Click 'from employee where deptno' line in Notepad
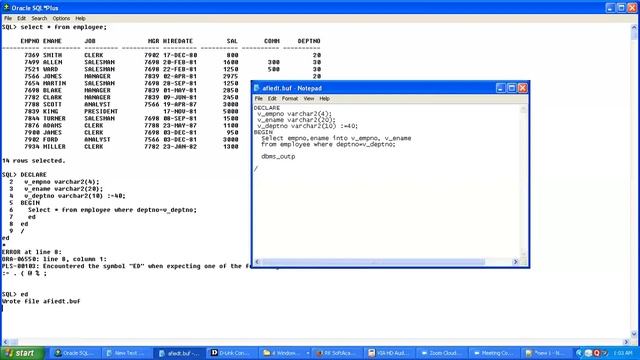The width and height of the screenshot is (640, 360). coord(329,144)
